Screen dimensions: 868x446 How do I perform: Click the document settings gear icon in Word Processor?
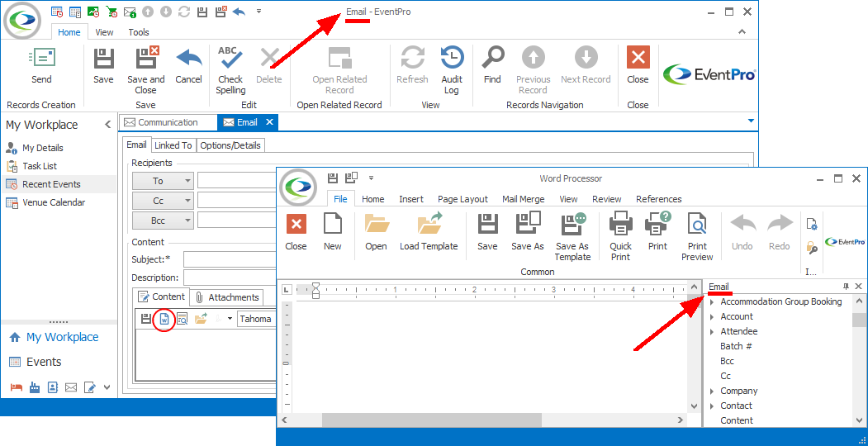click(812, 224)
